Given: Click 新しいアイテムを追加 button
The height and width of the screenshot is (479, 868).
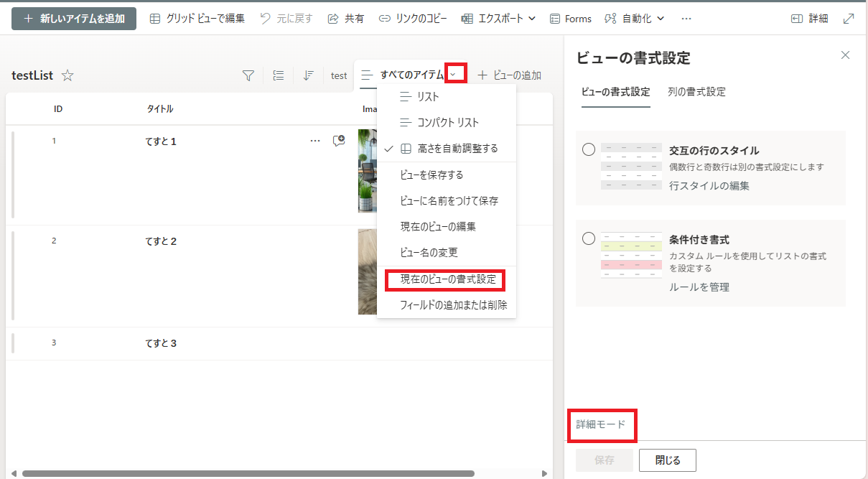Looking at the screenshot, I should tap(74, 19).
